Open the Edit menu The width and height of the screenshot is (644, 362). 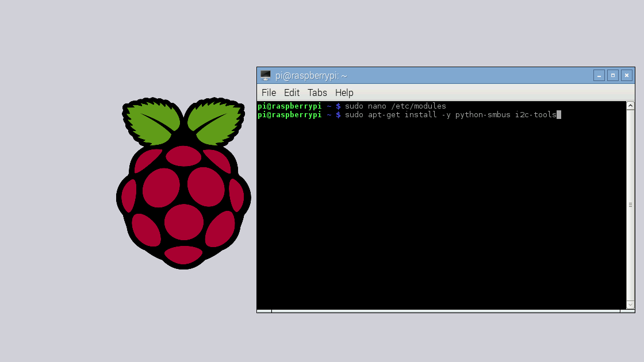click(x=292, y=93)
